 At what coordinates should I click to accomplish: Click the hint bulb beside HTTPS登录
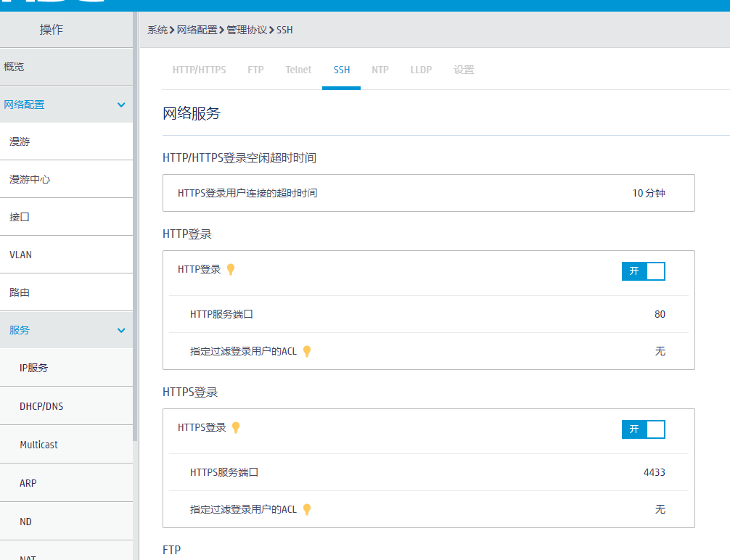[235, 428]
